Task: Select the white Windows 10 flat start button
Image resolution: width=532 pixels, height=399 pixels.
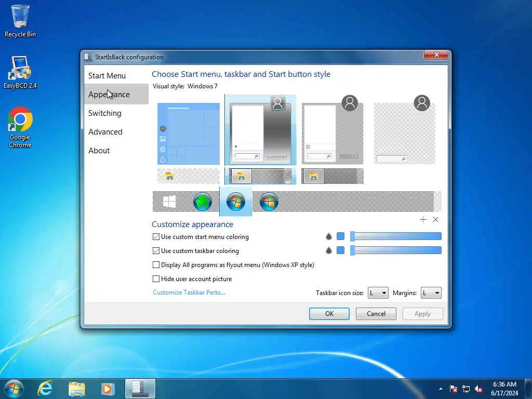Action: point(169,202)
